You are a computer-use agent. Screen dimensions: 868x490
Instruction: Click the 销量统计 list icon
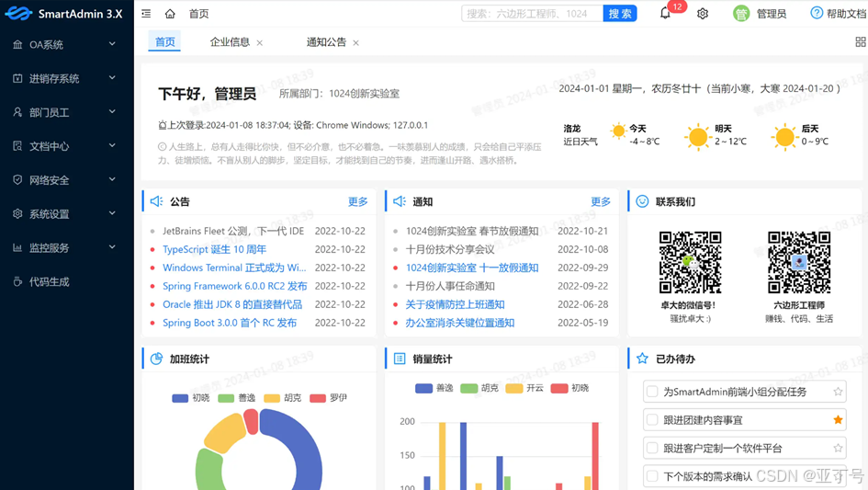[x=400, y=359]
